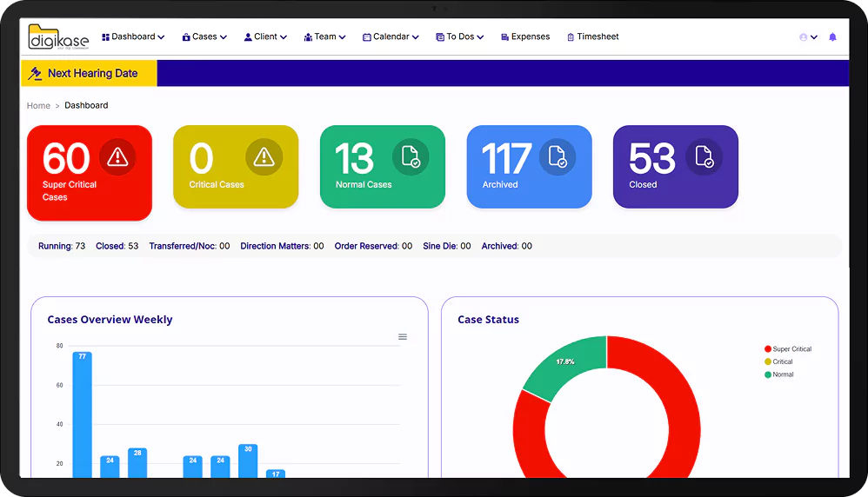Expand the Client dropdown chevron

[284, 37]
